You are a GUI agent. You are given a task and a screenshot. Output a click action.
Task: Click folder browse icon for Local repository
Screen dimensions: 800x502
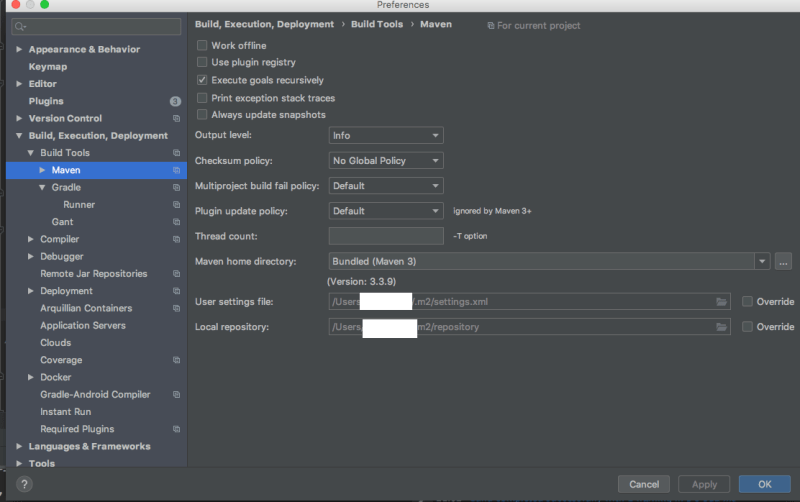721,327
